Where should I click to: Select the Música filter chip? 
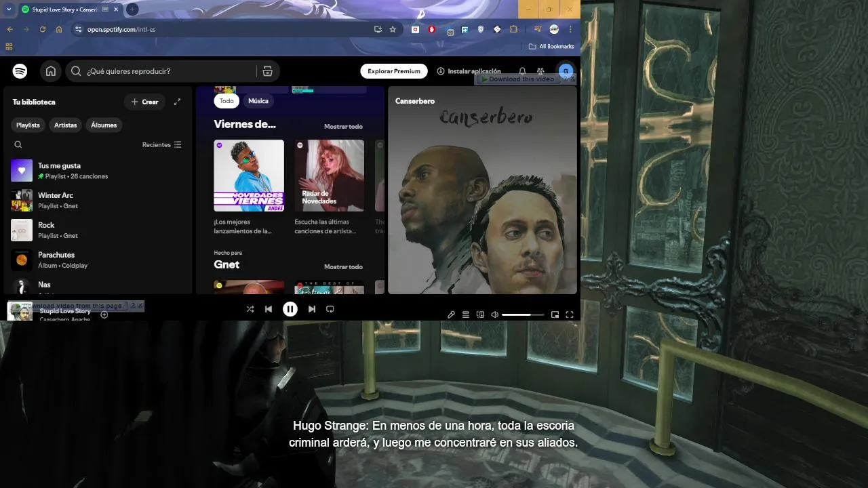coord(258,101)
